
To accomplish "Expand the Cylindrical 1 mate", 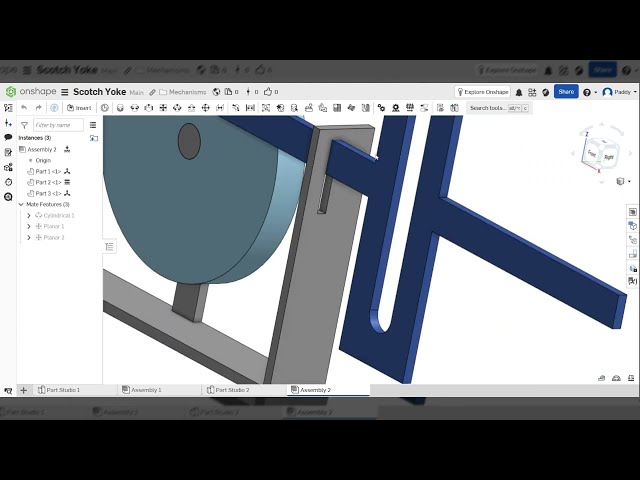I will [29, 216].
